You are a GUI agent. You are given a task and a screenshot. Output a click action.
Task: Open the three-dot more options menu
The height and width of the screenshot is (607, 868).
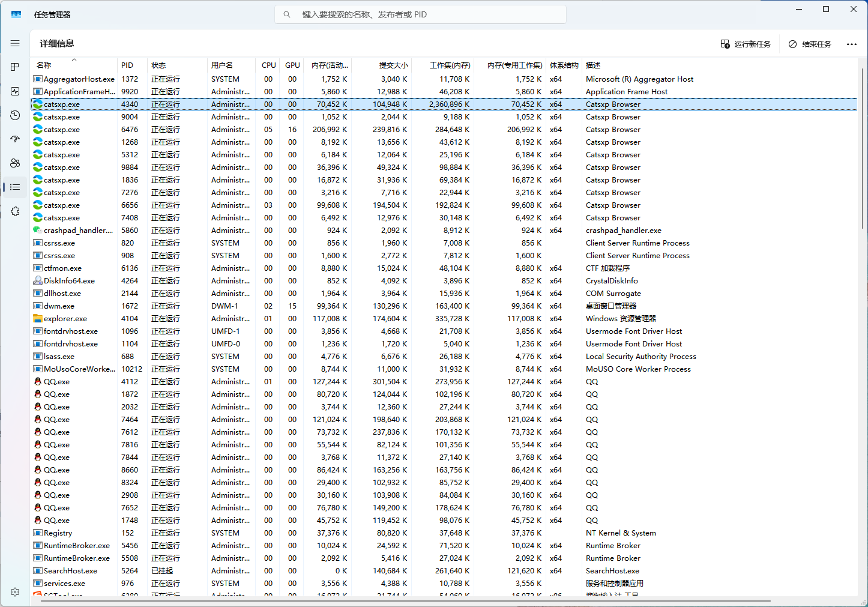pyautogui.click(x=851, y=44)
